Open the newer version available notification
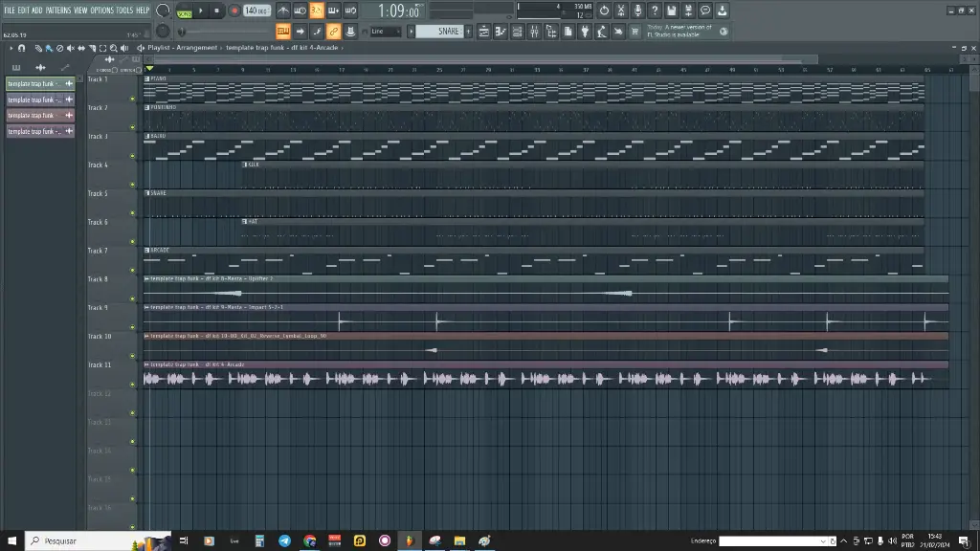This screenshot has height=551, width=980. [x=687, y=32]
